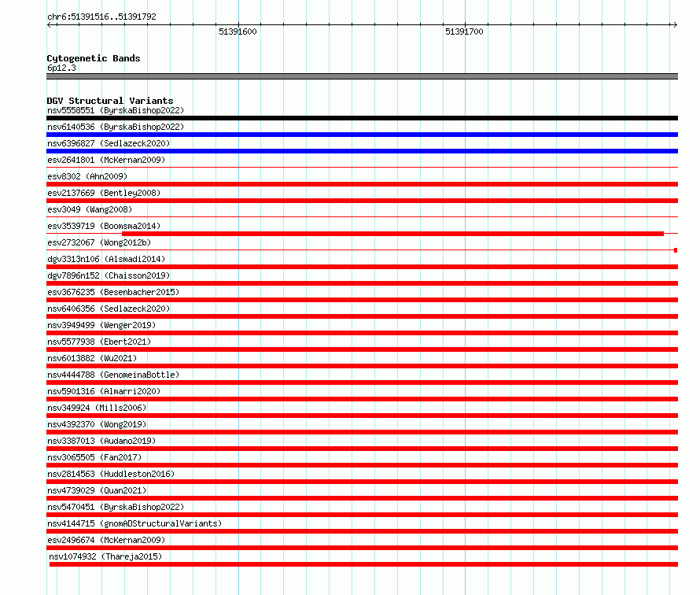Viewport: 700px width, 595px height.
Task: Open nsv4144715 (gnomADStructuralVariants) label
Action: [134, 523]
